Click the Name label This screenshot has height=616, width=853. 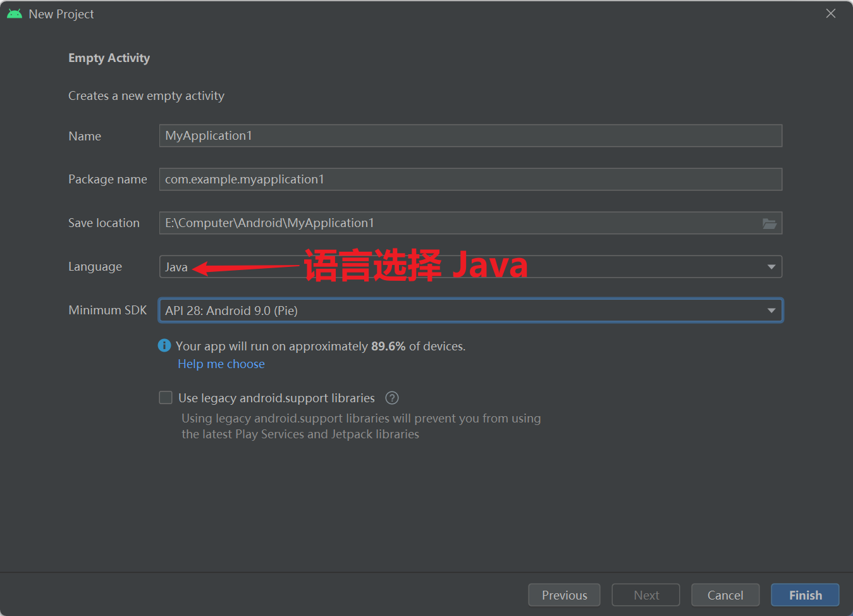click(x=85, y=137)
